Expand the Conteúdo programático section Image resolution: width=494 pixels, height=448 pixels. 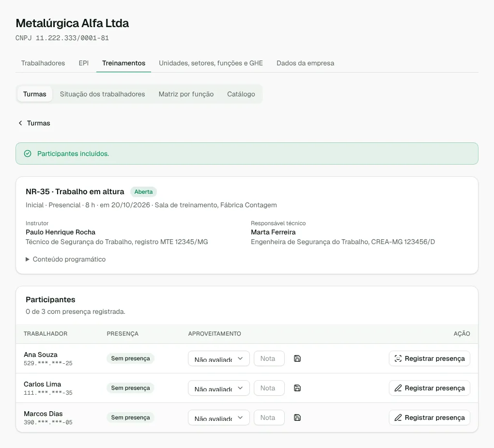click(x=65, y=259)
